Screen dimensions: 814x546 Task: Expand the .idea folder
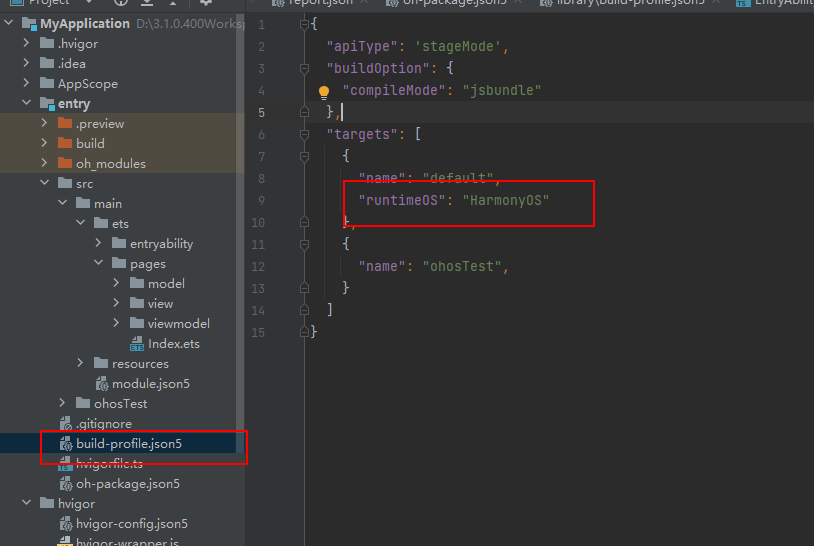(x=26, y=63)
